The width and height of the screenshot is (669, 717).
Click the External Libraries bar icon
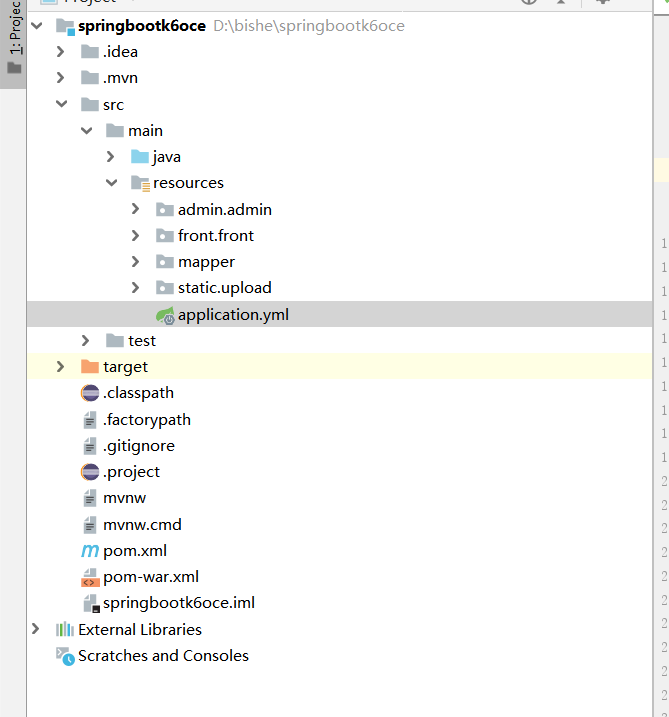point(65,630)
